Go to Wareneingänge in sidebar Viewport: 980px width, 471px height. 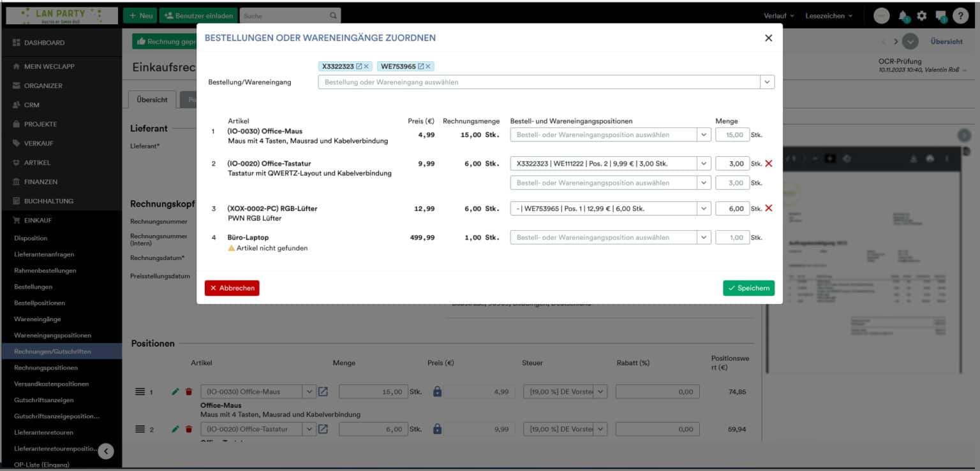[x=38, y=319]
